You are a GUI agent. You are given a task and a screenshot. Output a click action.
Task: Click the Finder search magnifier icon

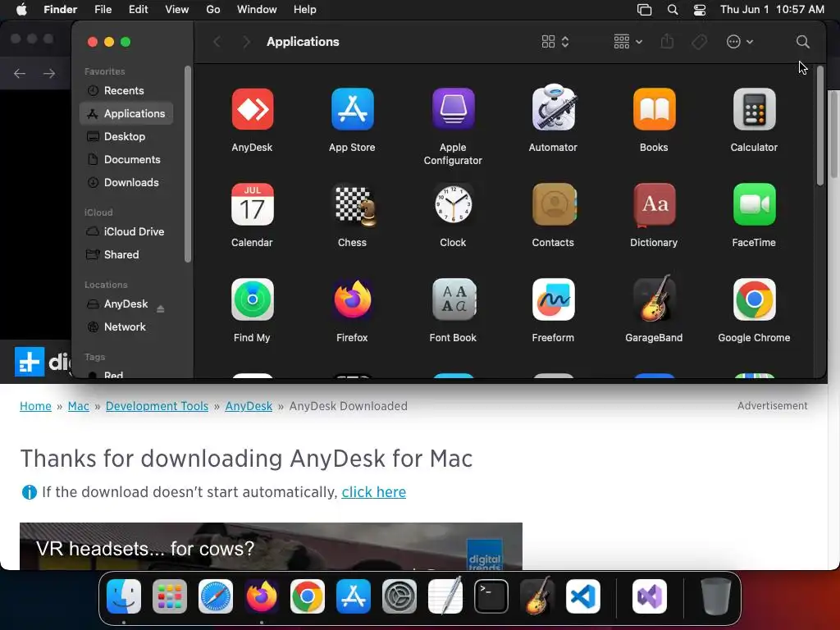802,42
